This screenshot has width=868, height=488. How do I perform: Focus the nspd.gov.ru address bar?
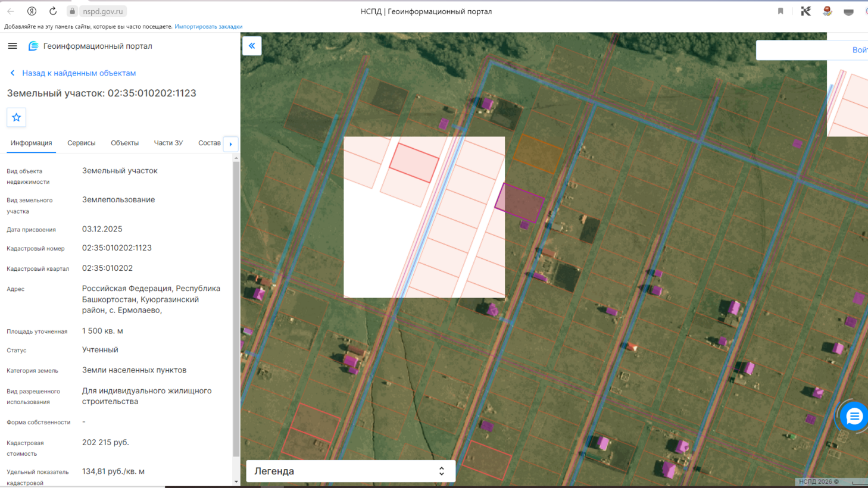[103, 11]
